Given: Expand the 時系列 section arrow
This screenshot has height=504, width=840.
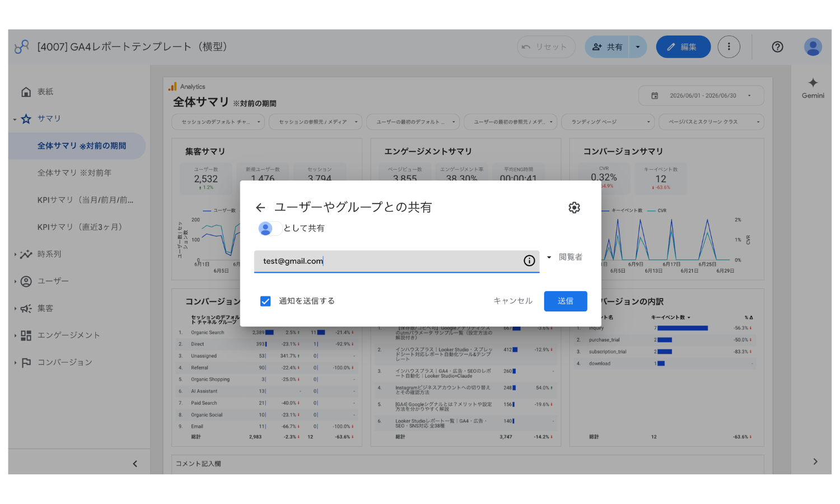Looking at the screenshot, I should pos(15,254).
